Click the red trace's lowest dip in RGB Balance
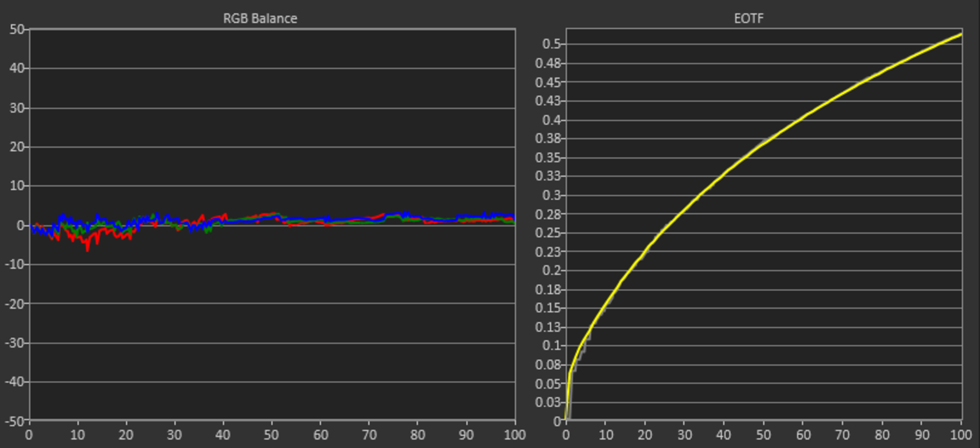 coord(88,250)
